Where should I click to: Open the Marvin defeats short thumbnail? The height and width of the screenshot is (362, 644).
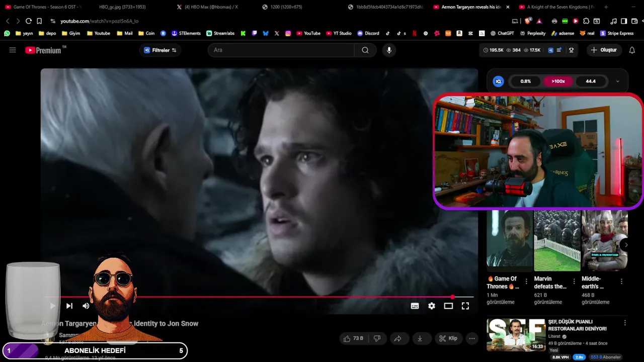point(557,240)
